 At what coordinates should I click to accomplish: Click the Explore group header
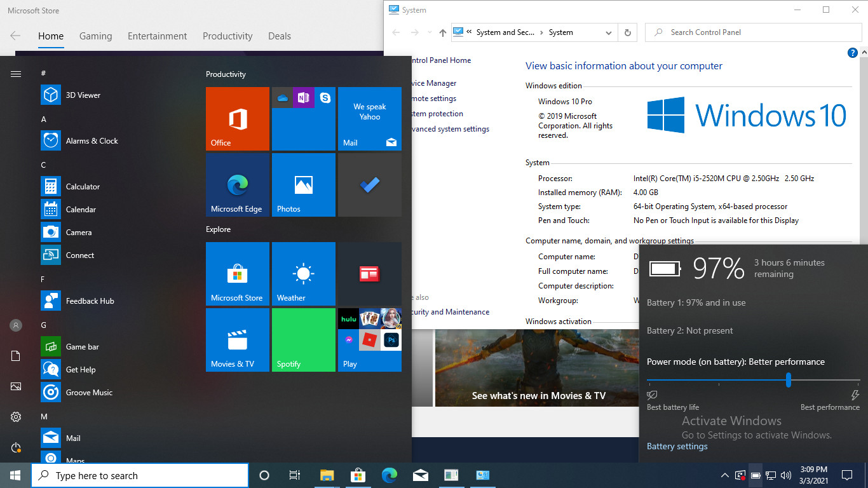218,229
